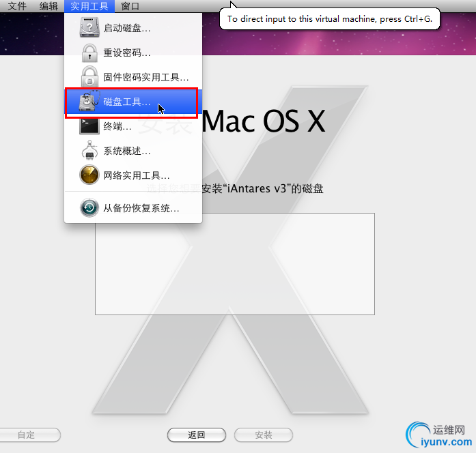The image size is (476, 453).
Task: Click the text 安装"iAntares v3"的磁盘
Action: pyautogui.click(x=262, y=188)
